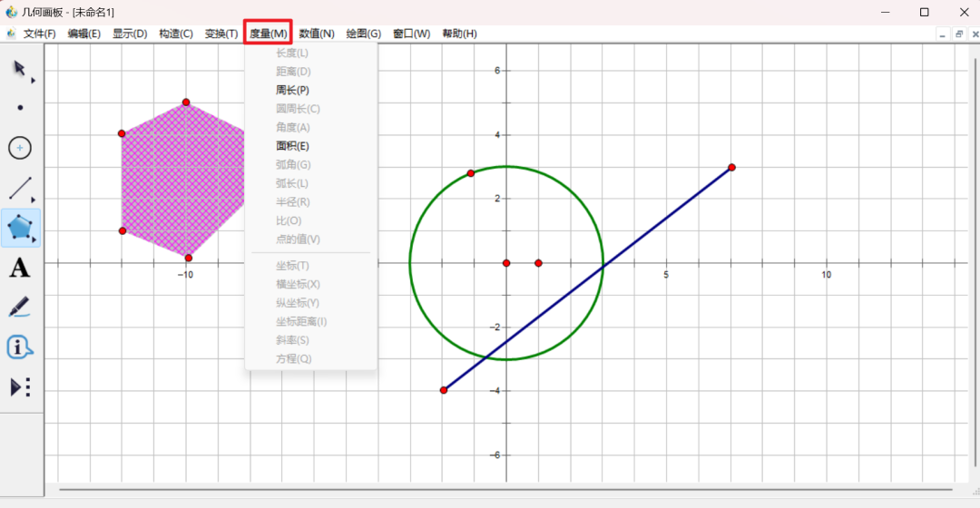Open the 帮助(H) menu

click(x=459, y=34)
